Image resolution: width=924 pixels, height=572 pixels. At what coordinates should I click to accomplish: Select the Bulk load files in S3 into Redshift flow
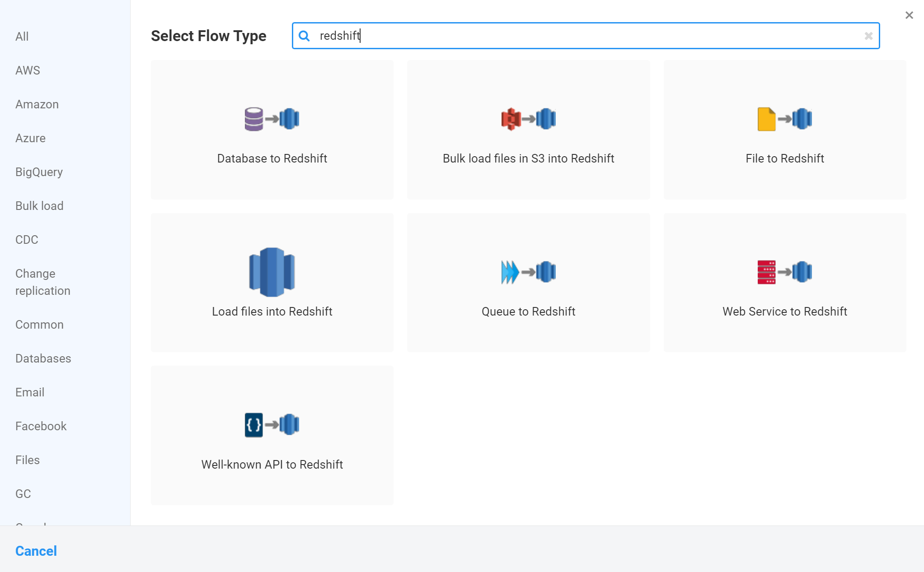point(528,130)
